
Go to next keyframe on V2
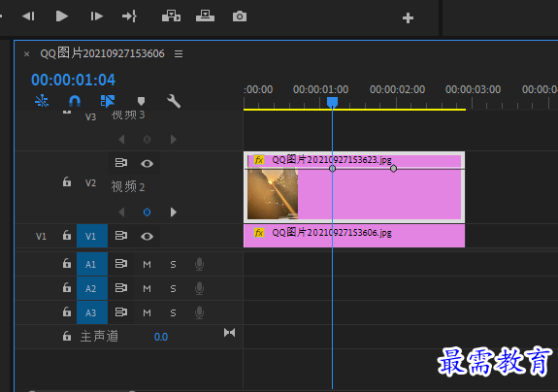coord(174,212)
